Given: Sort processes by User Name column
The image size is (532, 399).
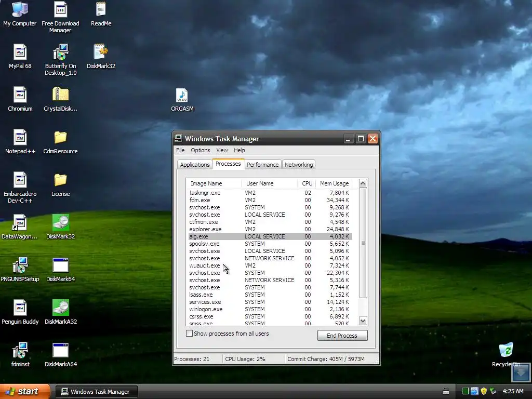Looking at the screenshot, I should coord(270,183).
